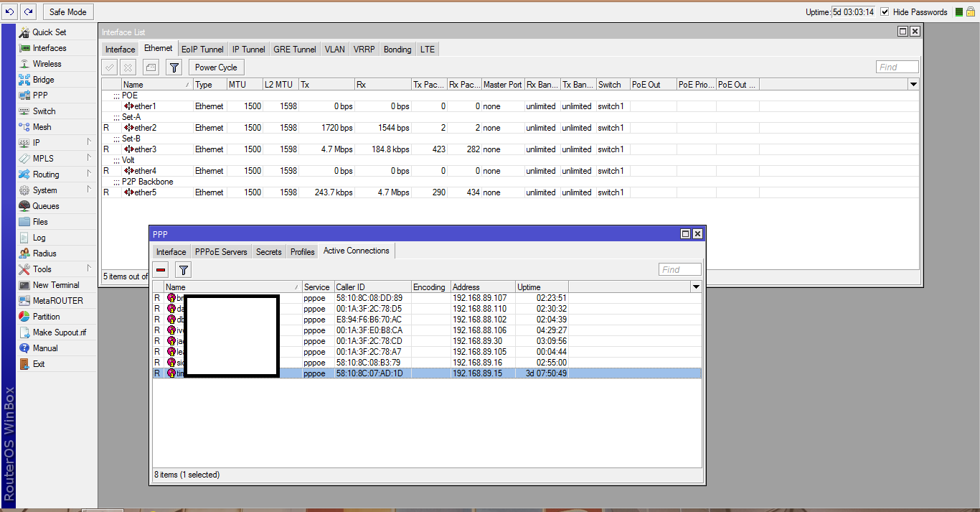Click the Undo arrow icon
980x512 pixels.
(x=10, y=11)
